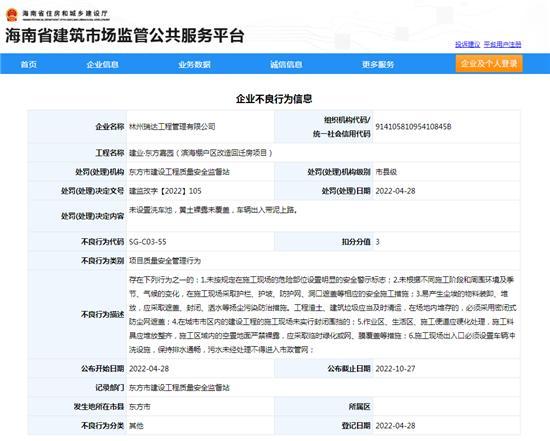Click the 不良行为类别 label

pos(102,261)
